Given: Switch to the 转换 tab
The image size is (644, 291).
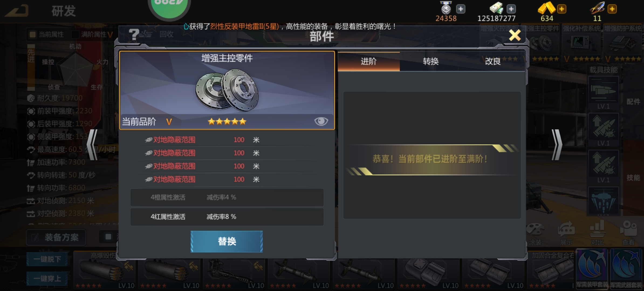Looking at the screenshot, I should [x=431, y=61].
